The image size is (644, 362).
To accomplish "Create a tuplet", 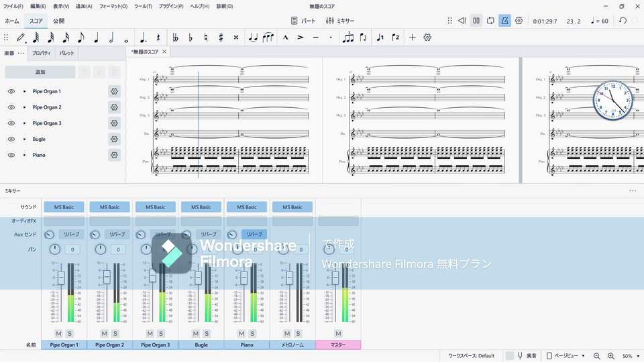I will [x=348, y=38].
